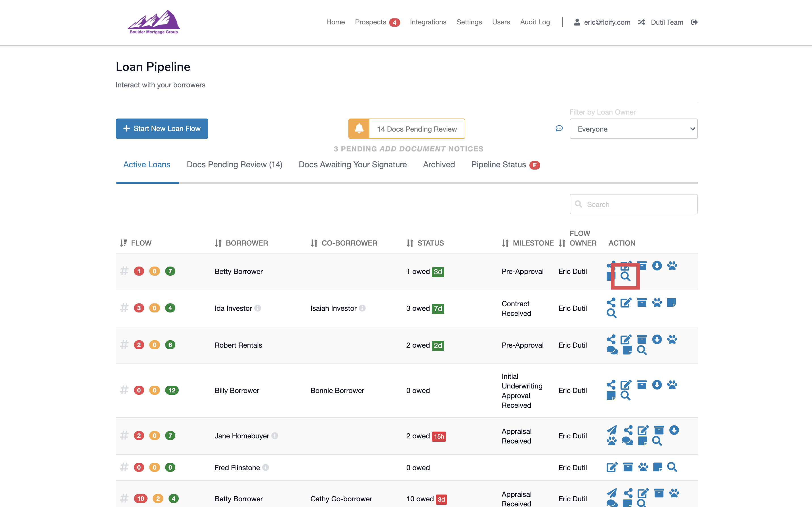This screenshot has height=507, width=812.
Task: Click inside the pipeline Search field
Action: click(633, 204)
